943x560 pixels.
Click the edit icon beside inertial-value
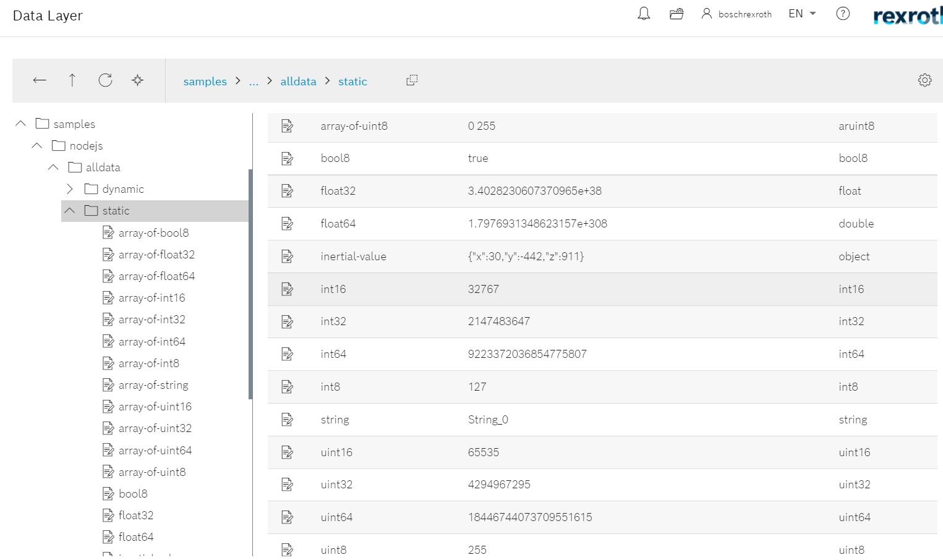[287, 256]
